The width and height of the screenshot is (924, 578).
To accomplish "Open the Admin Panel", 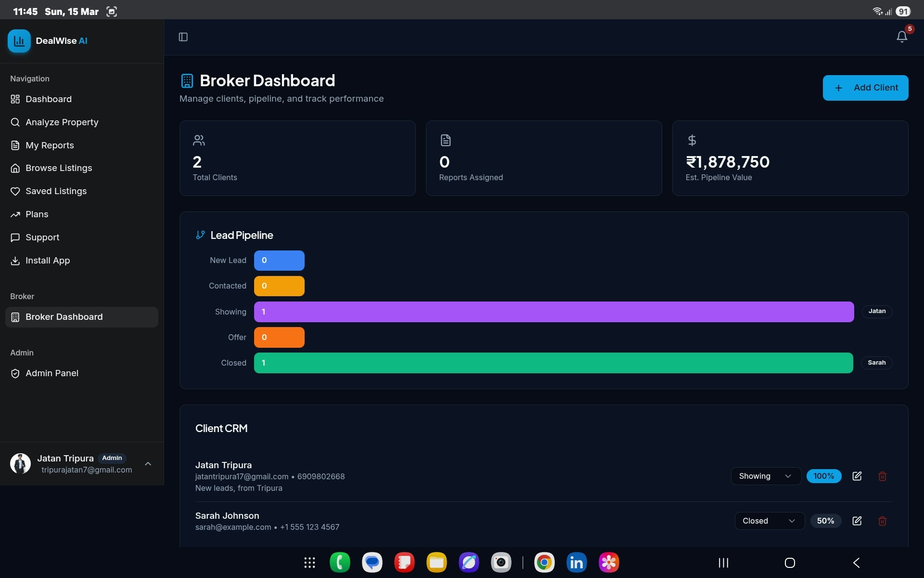I will [x=52, y=373].
